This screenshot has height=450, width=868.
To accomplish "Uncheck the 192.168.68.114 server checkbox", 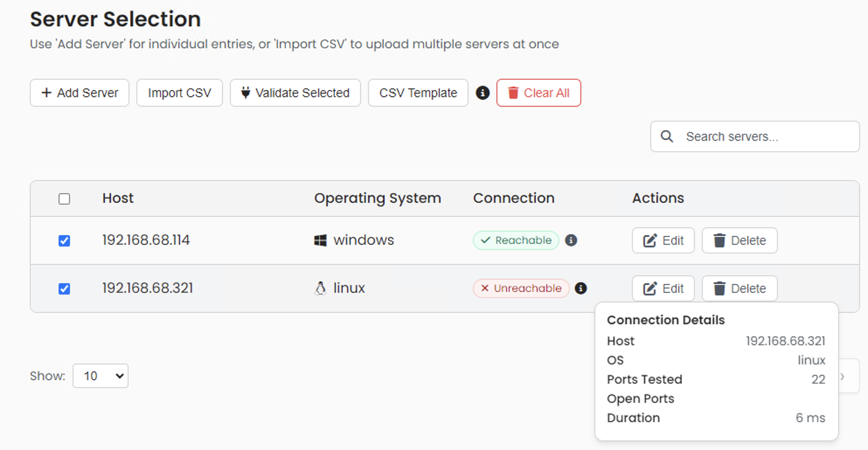I will 64,241.
